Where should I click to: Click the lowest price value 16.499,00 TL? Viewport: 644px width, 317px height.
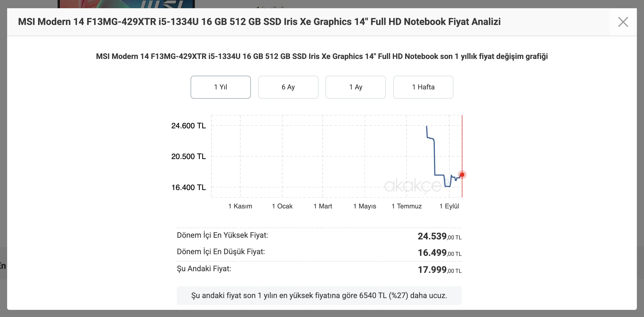[439, 253]
